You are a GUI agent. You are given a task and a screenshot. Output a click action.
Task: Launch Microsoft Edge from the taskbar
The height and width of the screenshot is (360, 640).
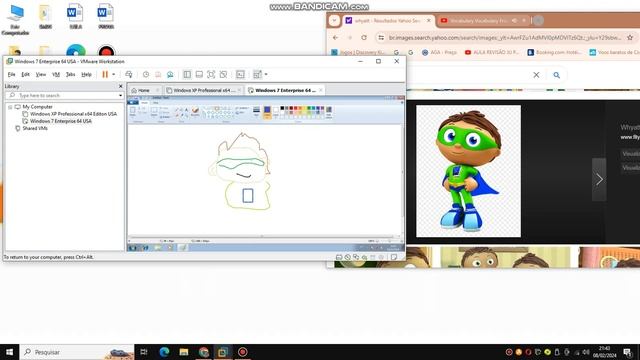pyautogui.click(x=164, y=352)
